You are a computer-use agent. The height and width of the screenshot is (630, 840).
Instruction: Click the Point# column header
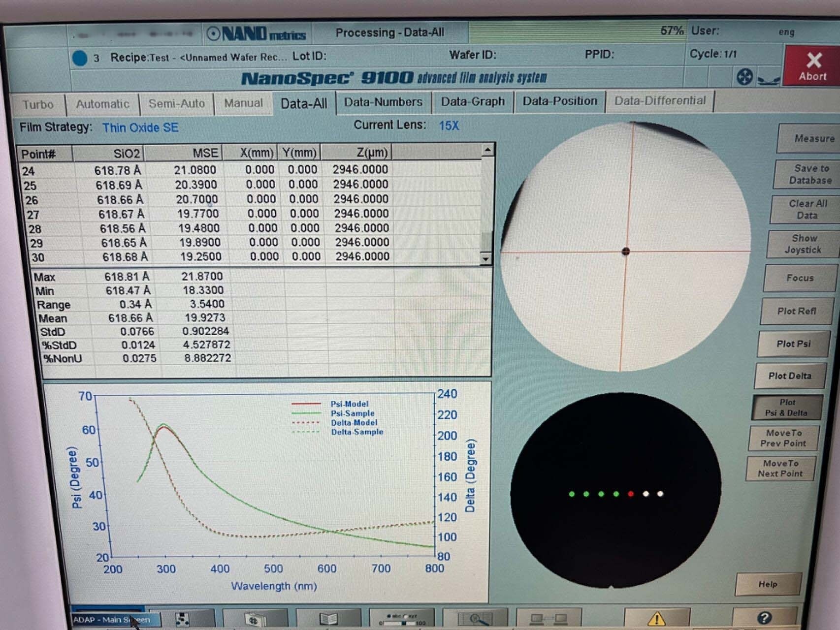pyautogui.click(x=45, y=154)
